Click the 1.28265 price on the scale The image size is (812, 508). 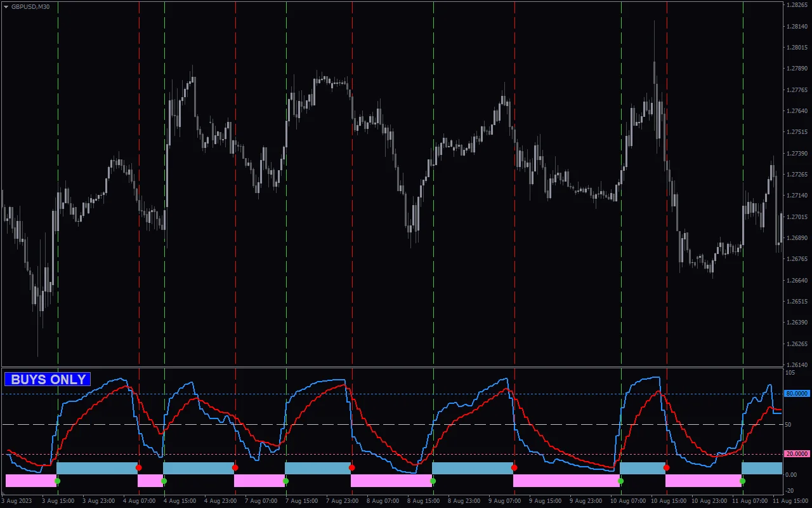pos(796,5)
